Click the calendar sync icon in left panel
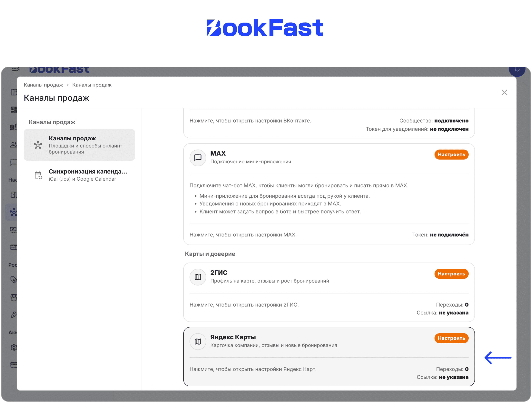Screen dimensions: 532x403 38,175
